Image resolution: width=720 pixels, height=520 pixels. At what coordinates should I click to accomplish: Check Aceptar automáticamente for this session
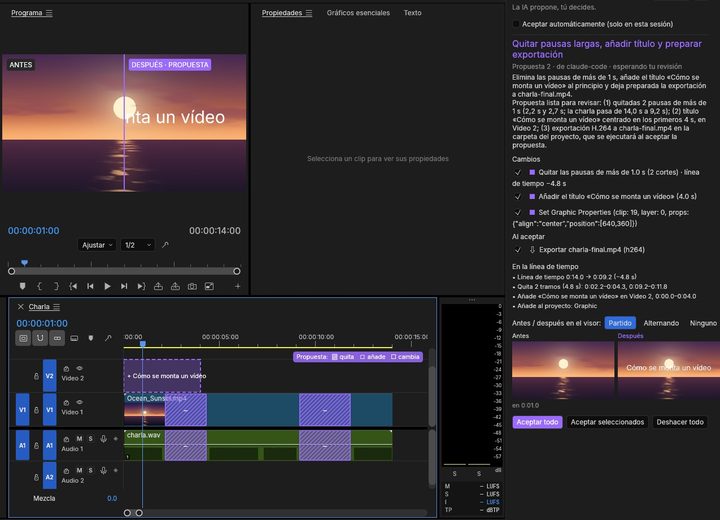516,24
